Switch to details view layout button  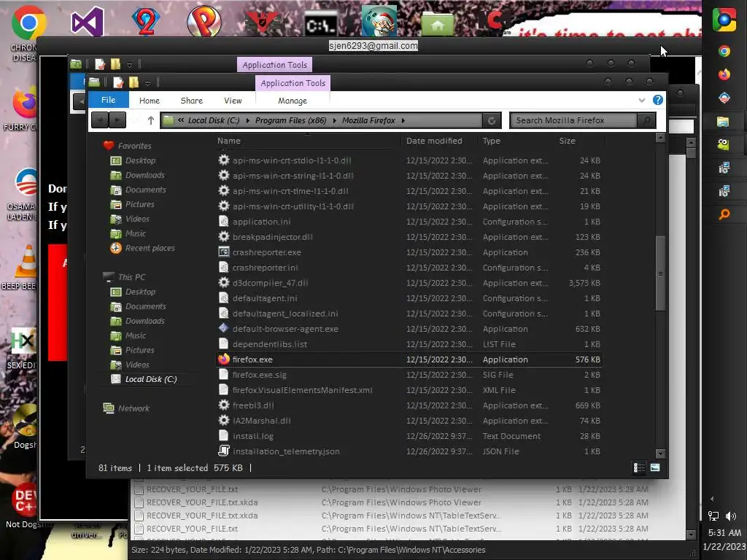pyautogui.click(x=638, y=467)
